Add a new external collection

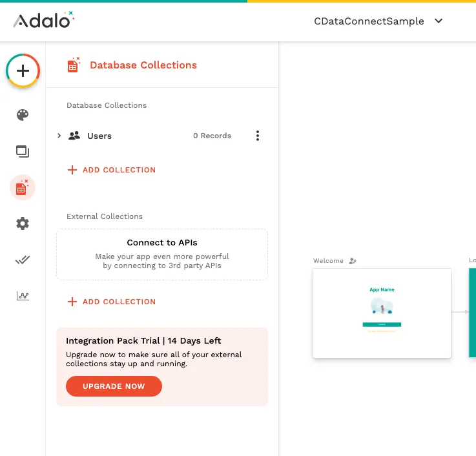(112, 302)
